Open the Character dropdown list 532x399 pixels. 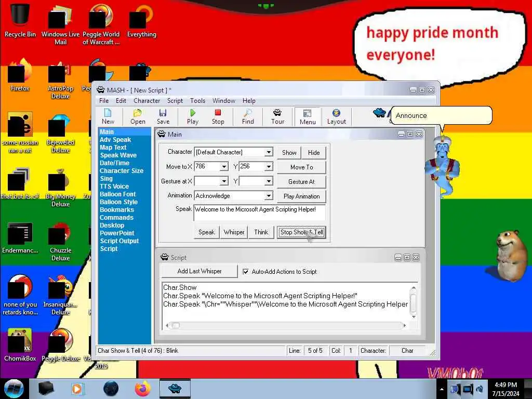tap(269, 152)
